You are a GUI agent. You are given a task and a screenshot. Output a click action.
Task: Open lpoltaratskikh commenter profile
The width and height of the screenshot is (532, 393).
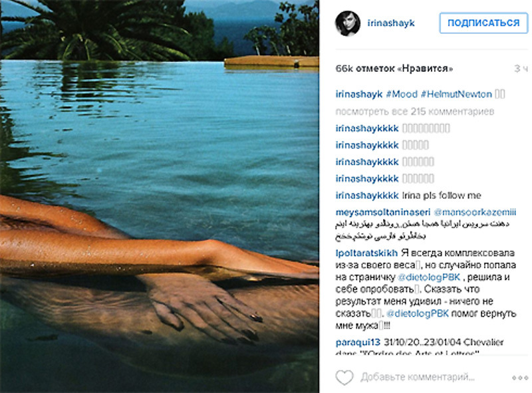[366, 253]
